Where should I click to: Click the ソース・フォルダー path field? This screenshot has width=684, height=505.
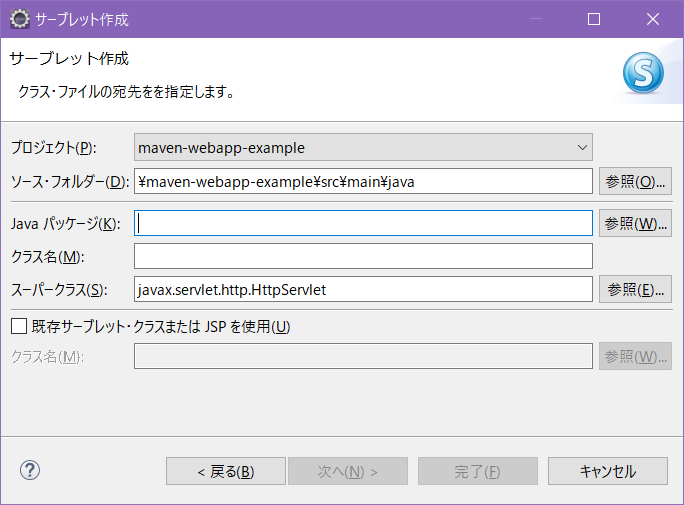pos(363,181)
